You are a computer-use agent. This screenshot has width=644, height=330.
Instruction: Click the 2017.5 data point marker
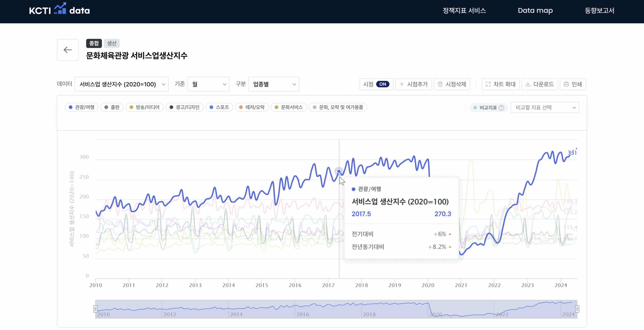click(x=339, y=172)
